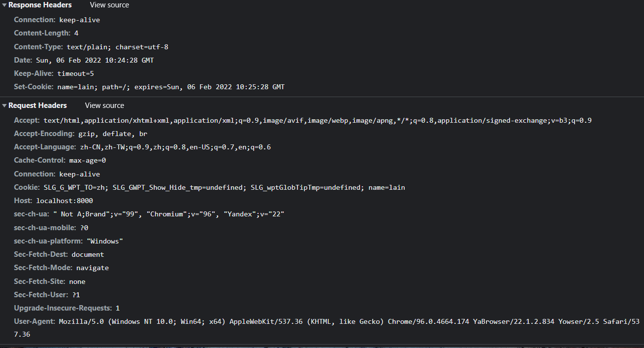Image resolution: width=644 pixels, height=348 pixels.
Task: Click the Cache-Control max-age value
Action: tap(88, 160)
